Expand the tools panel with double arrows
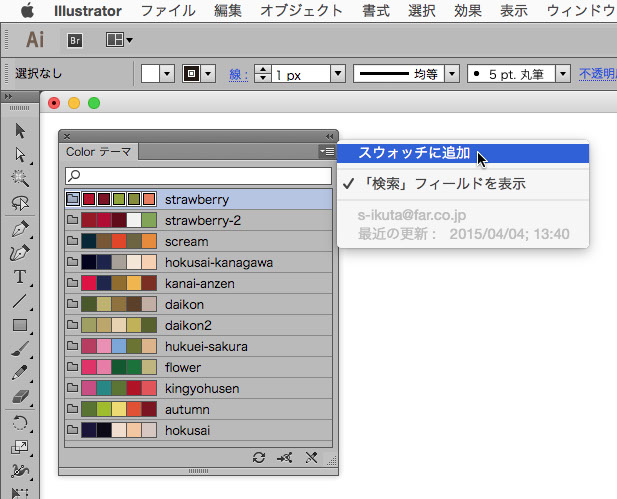Image resolution: width=617 pixels, height=499 pixels. pos(8,96)
